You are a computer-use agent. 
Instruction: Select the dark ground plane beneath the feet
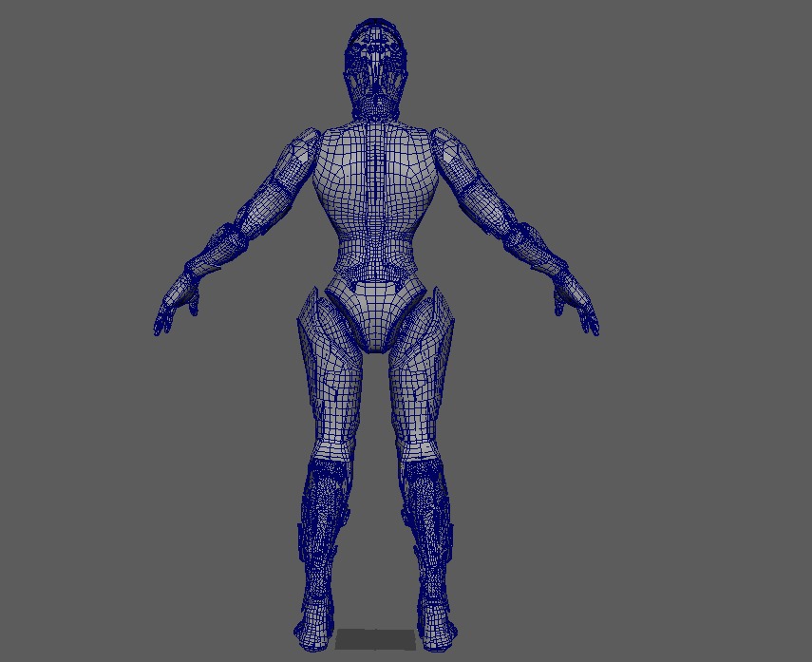tap(375, 639)
